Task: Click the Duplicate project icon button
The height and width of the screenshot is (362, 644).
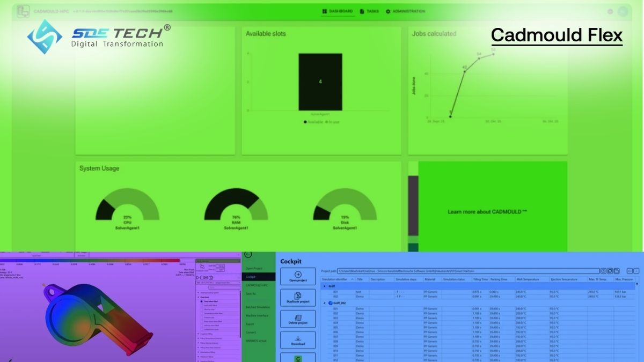Action: (x=298, y=297)
